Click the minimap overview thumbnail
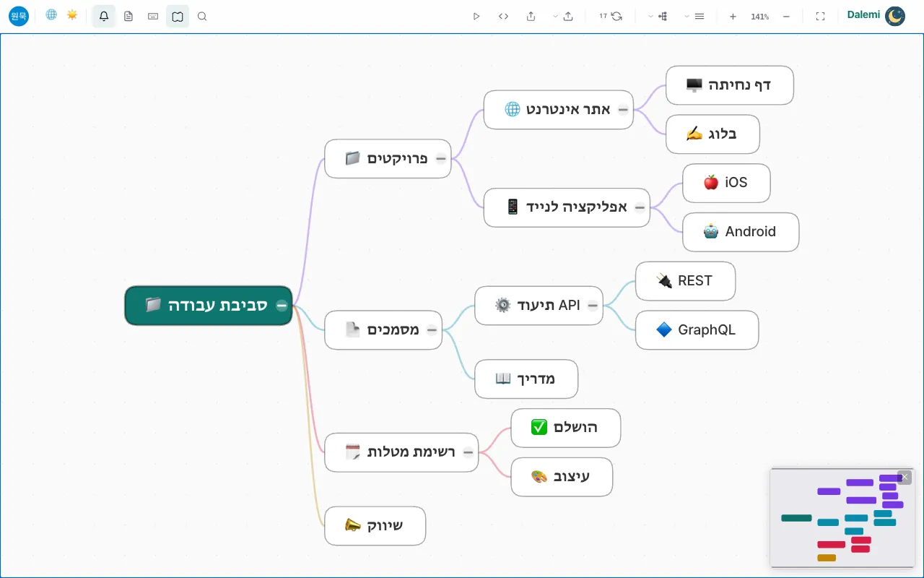The image size is (924, 578). (842, 518)
